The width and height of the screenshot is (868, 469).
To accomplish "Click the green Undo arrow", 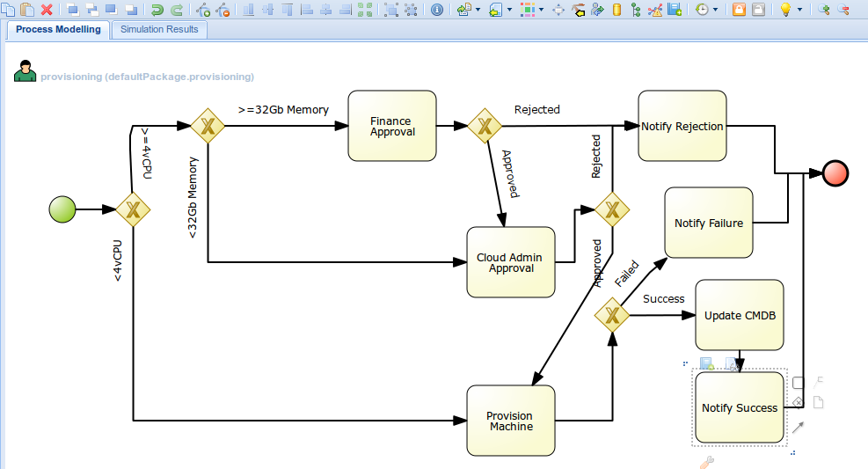I will click(x=157, y=9).
